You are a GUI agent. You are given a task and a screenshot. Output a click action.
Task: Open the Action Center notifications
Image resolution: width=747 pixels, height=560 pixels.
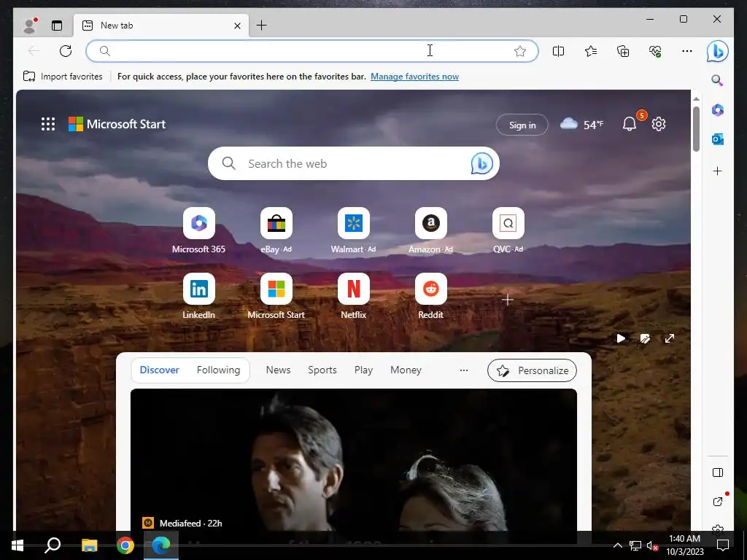coord(723,545)
